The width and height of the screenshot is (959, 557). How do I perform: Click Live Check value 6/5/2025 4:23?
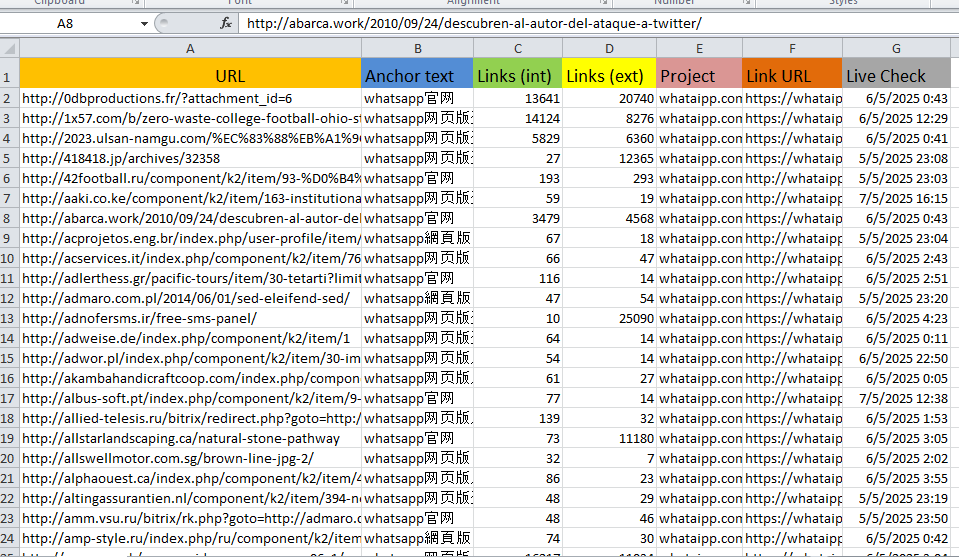tap(896, 319)
